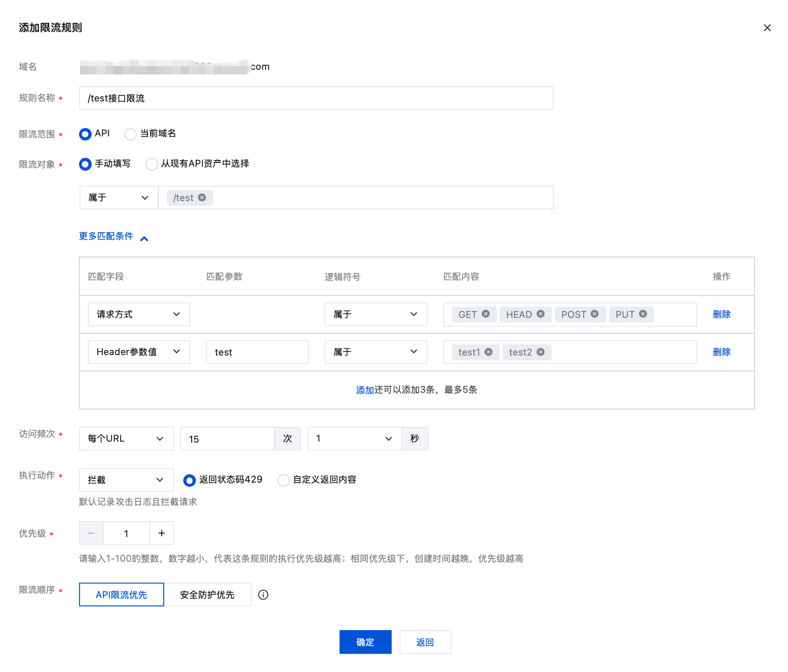The width and height of the screenshot is (788, 672).
Task: Select the 当前域名 radio option
Action: tap(131, 134)
